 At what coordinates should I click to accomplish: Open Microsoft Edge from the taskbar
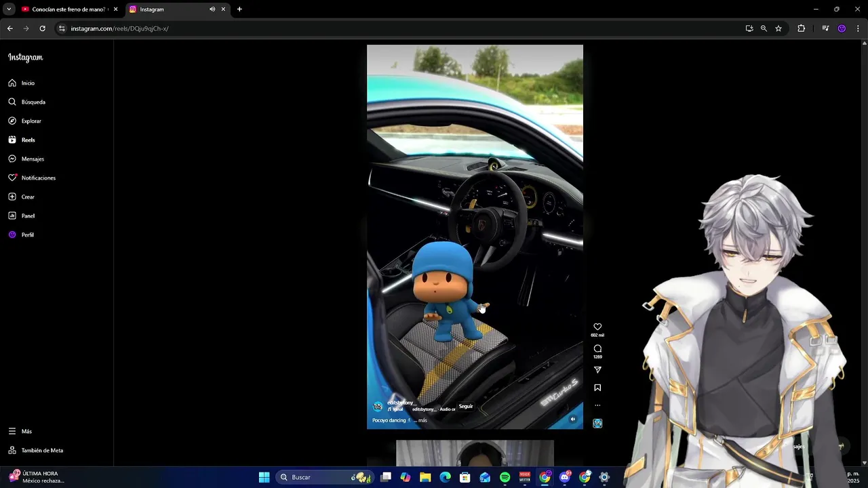pyautogui.click(x=445, y=477)
